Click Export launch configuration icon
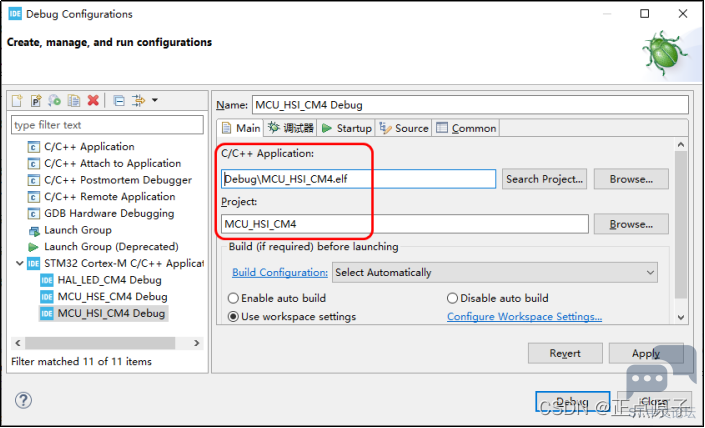Image resolution: width=705 pixels, height=428 pixels. click(x=55, y=100)
